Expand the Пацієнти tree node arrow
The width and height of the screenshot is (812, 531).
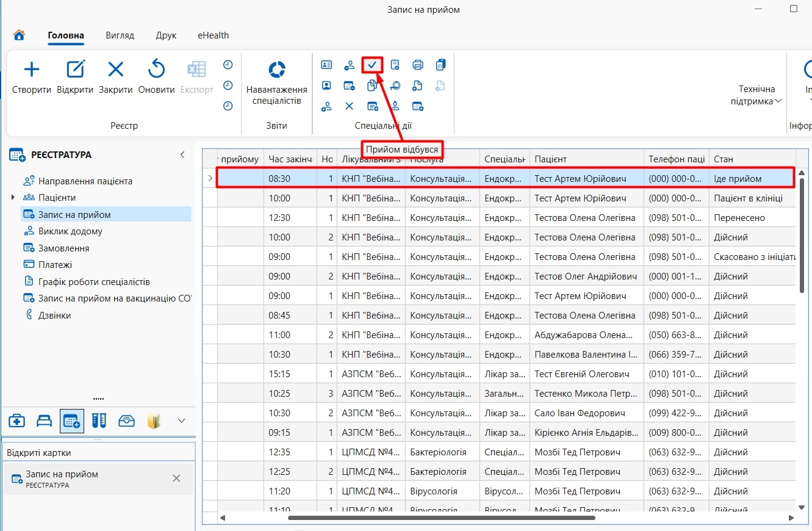[13, 198]
